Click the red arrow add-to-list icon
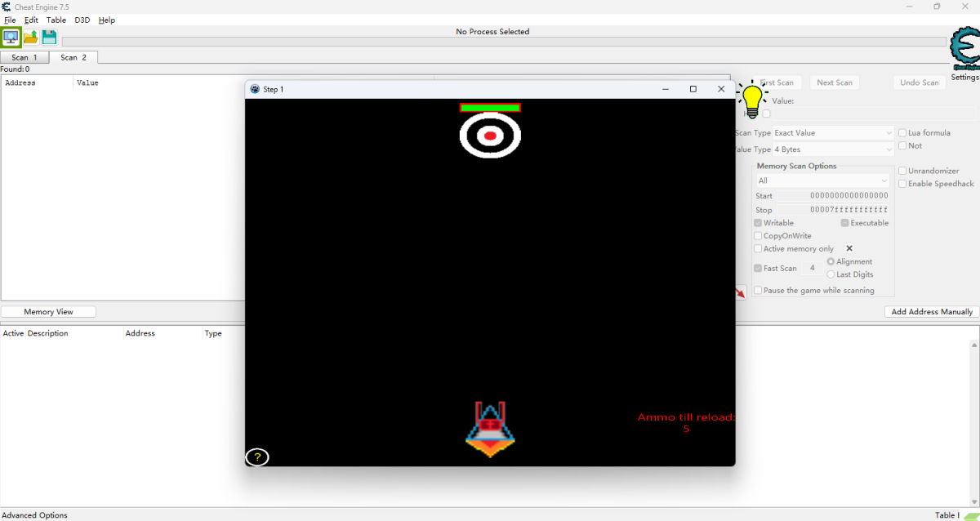 741,292
